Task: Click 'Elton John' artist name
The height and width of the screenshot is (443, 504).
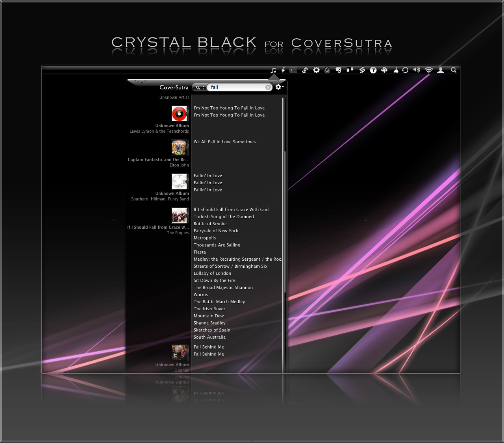Action: click(179, 165)
